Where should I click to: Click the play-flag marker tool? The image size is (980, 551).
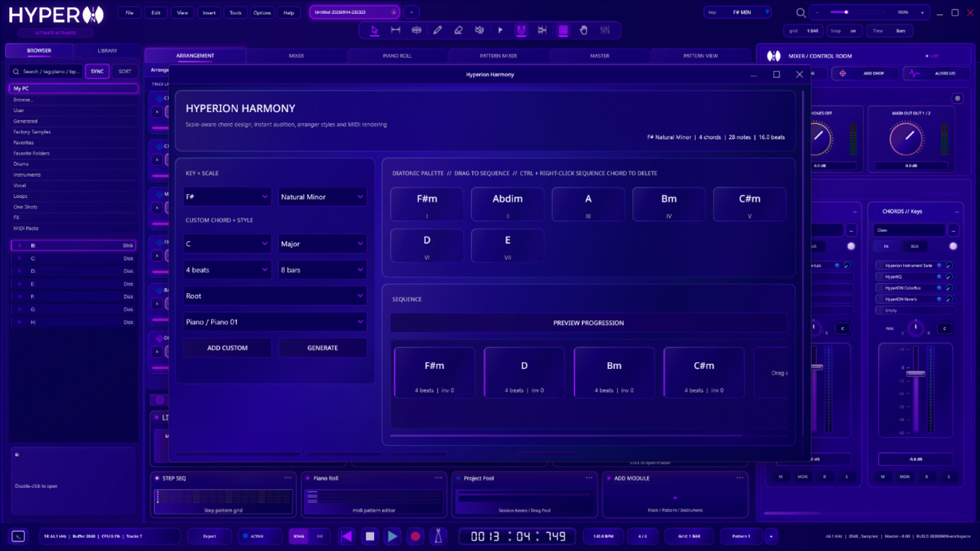click(500, 30)
